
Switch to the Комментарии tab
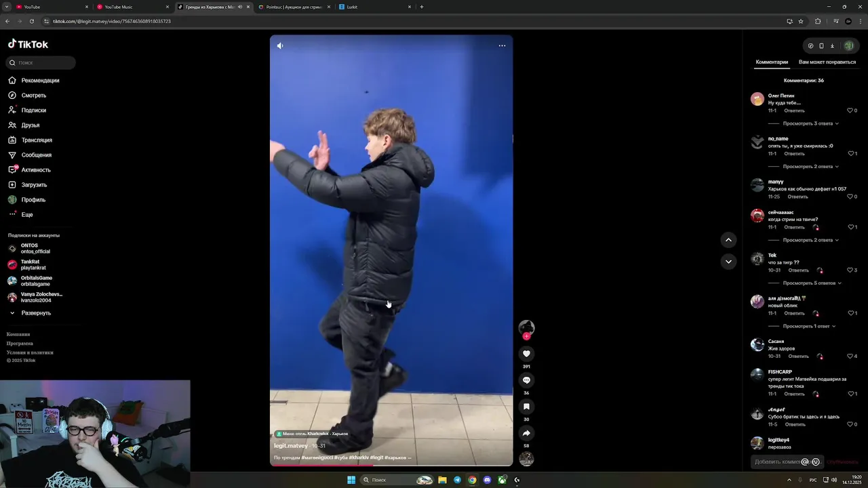coord(772,62)
